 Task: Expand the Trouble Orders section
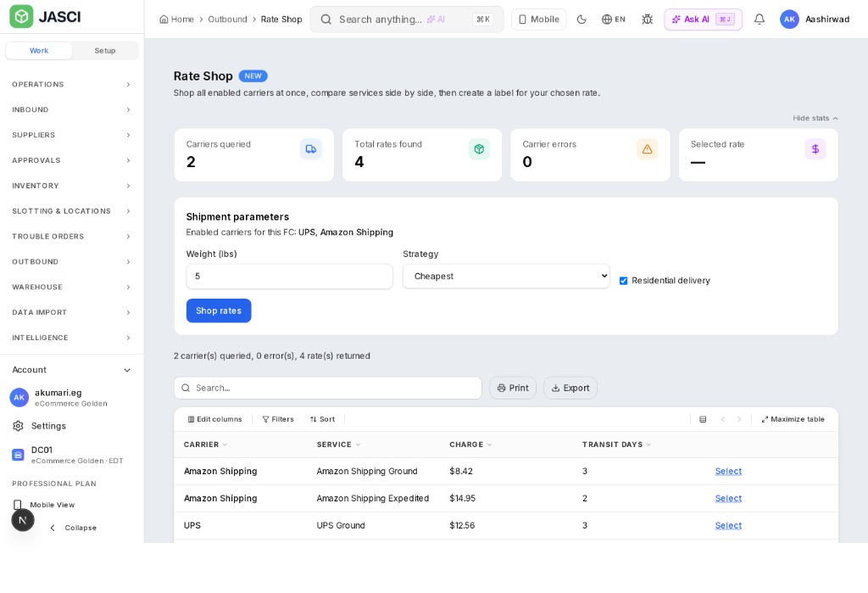[72, 236]
